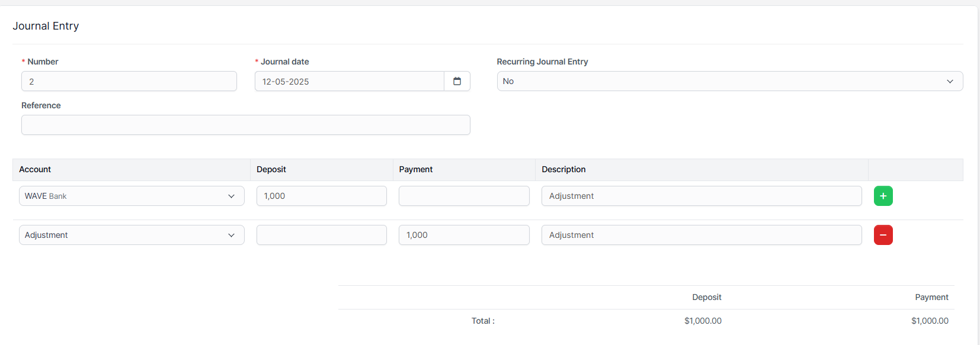Focus the Reference input field
The width and height of the screenshot is (980, 345).
[x=245, y=125]
